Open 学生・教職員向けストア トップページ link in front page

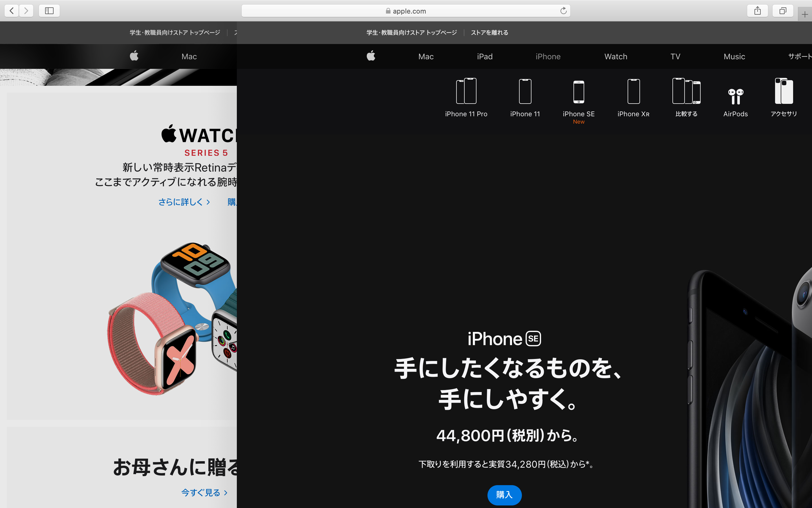pyautogui.click(x=412, y=32)
